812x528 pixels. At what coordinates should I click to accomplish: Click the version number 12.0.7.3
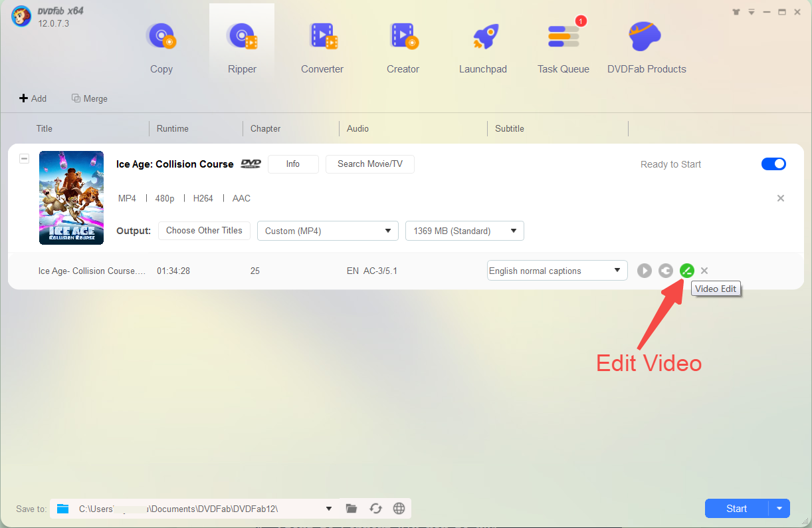click(x=54, y=24)
